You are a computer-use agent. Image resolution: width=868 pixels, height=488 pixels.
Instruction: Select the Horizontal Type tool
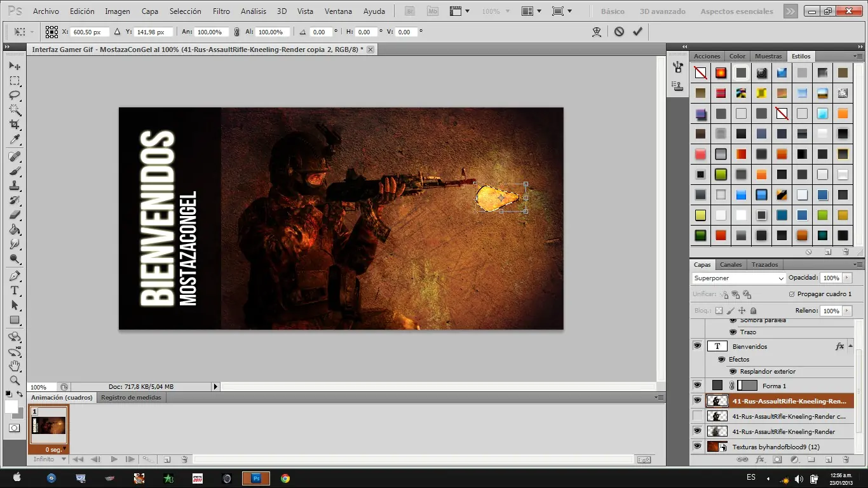(x=13, y=290)
